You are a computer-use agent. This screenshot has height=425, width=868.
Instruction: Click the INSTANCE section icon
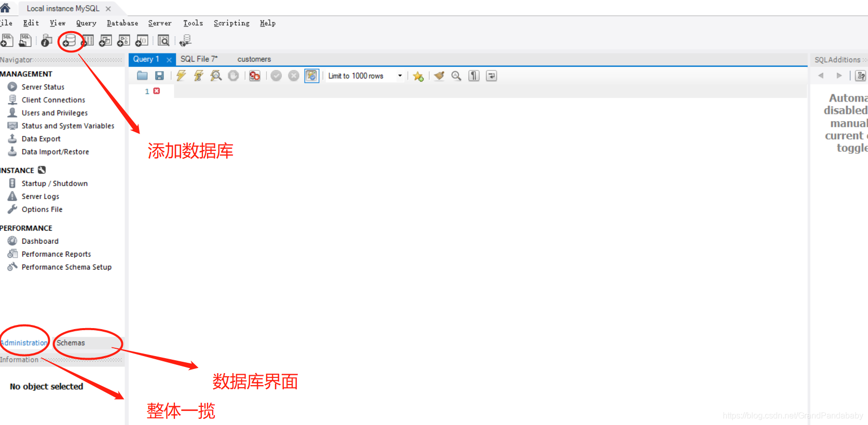coord(42,170)
